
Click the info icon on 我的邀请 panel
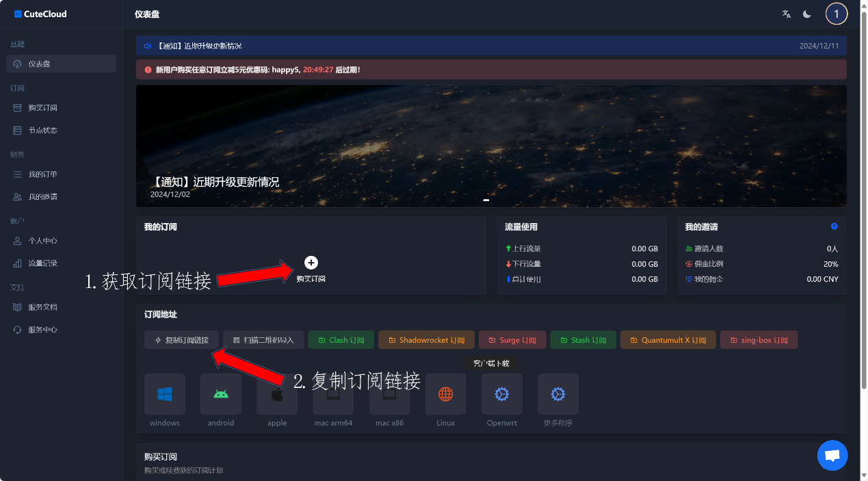[834, 226]
